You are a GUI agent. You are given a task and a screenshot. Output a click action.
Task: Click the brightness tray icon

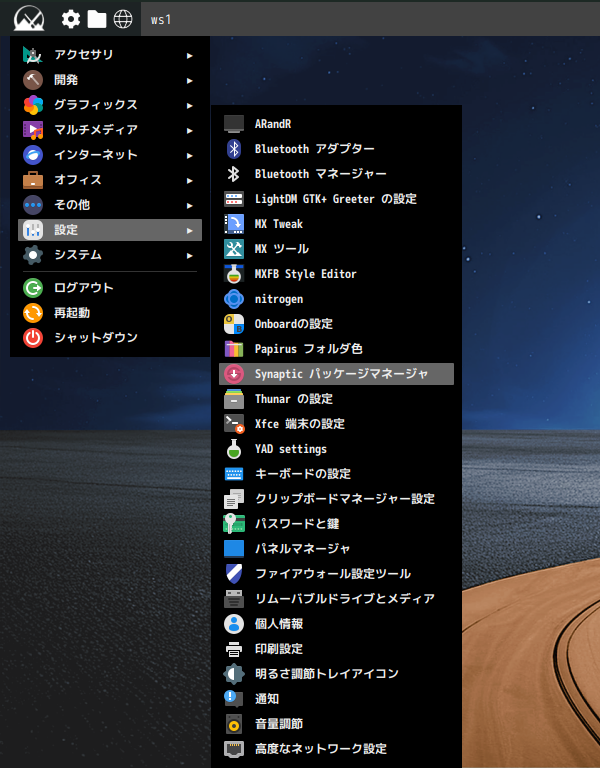click(x=234, y=674)
